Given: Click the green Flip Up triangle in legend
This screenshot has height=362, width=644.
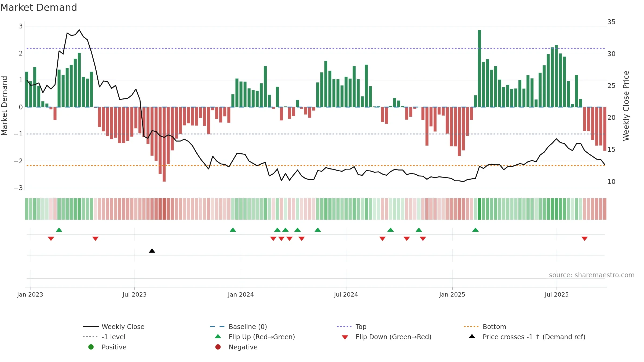Looking at the screenshot, I should [218, 336].
